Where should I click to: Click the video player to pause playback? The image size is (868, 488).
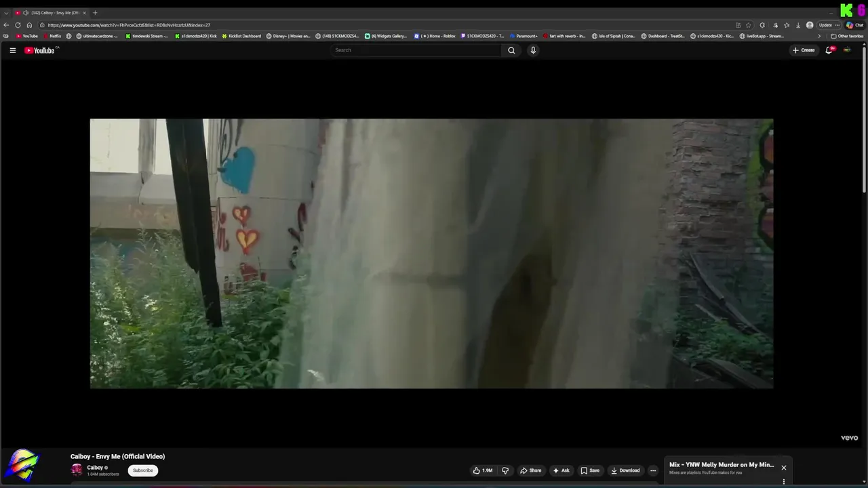(x=431, y=253)
